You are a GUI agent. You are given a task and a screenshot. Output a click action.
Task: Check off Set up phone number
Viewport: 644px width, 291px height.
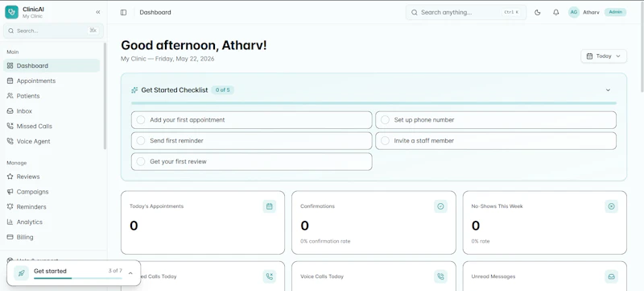pyautogui.click(x=385, y=120)
